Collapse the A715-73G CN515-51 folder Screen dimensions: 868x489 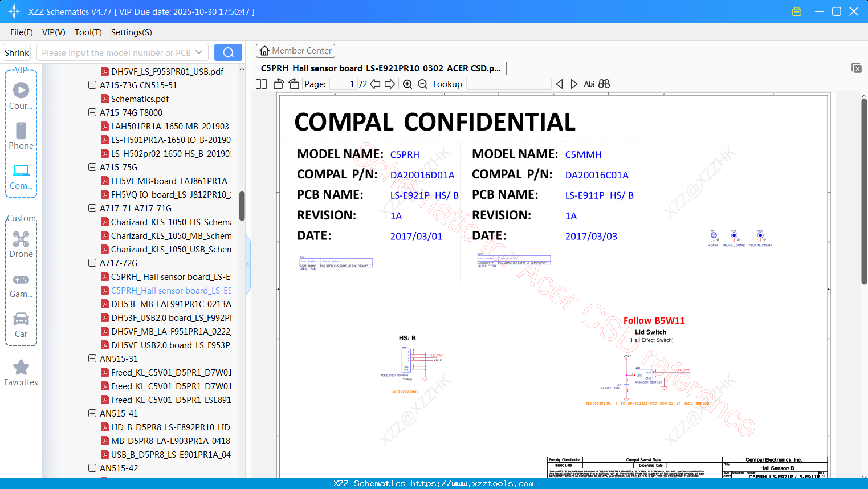[x=92, y=85]
